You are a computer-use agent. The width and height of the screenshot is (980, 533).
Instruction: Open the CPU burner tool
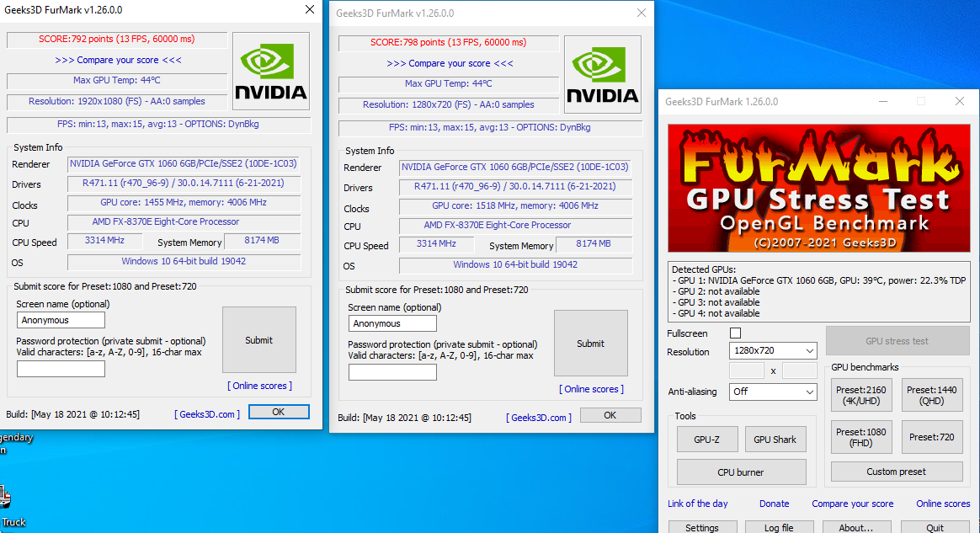coord(741,472)
